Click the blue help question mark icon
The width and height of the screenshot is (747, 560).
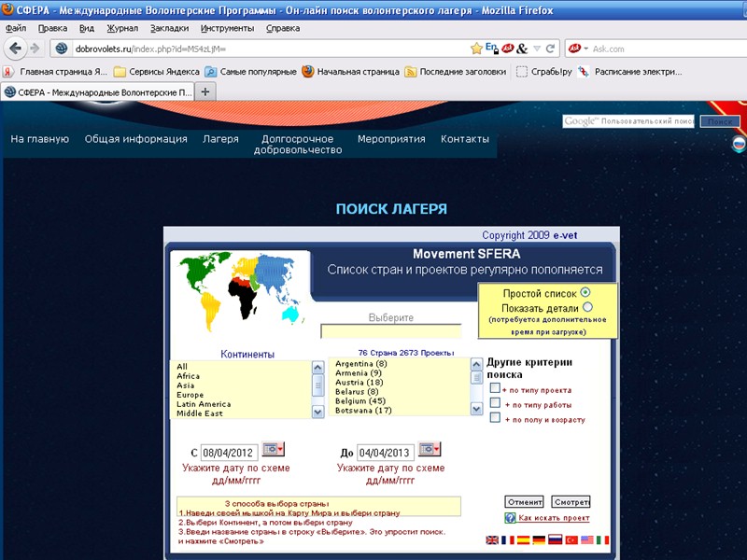pyautogui.click(x=510, y=518)
